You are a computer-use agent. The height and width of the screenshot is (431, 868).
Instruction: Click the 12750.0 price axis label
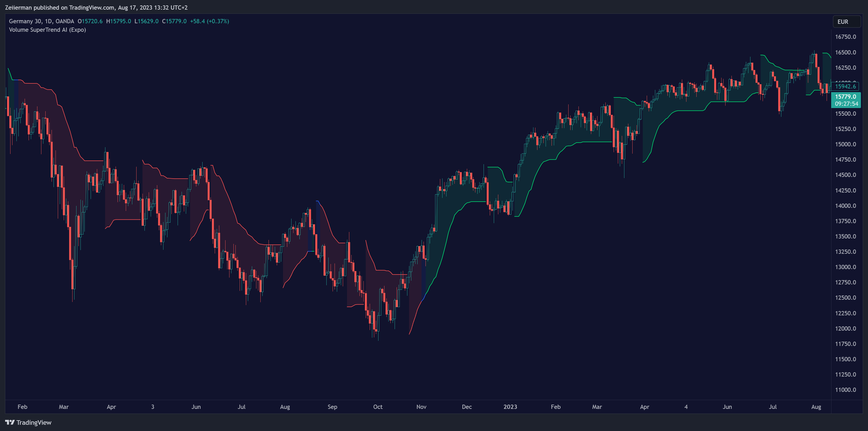[845, 282]
